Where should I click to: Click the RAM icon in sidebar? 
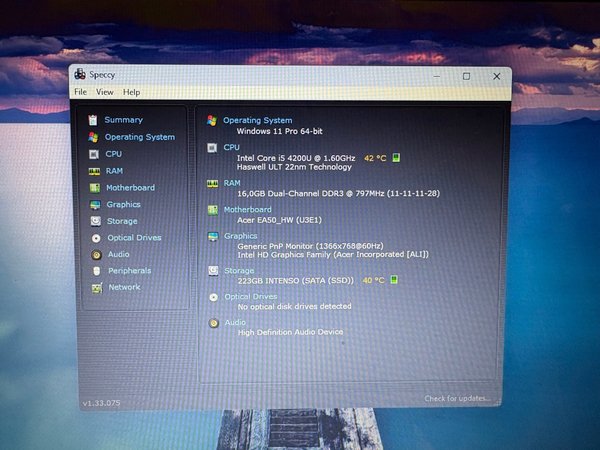[94, 171]
